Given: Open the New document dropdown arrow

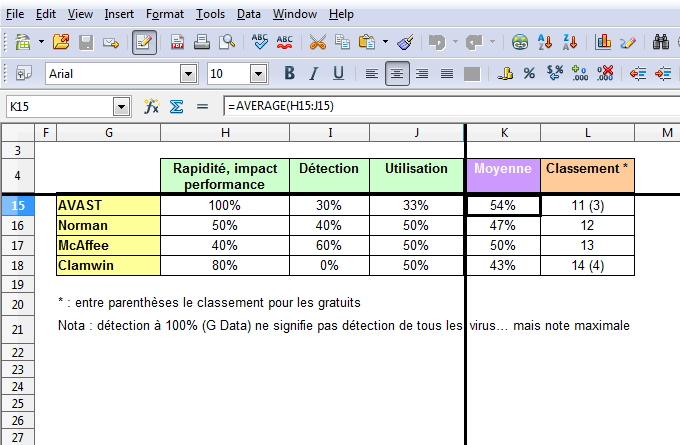Looking at the screenshot, I should click(x=41, y=42).
